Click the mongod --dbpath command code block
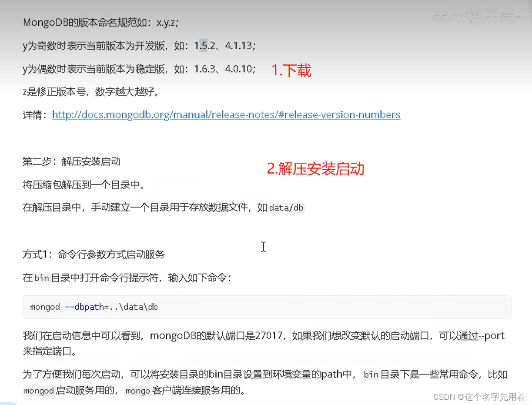 coord(267,307)
